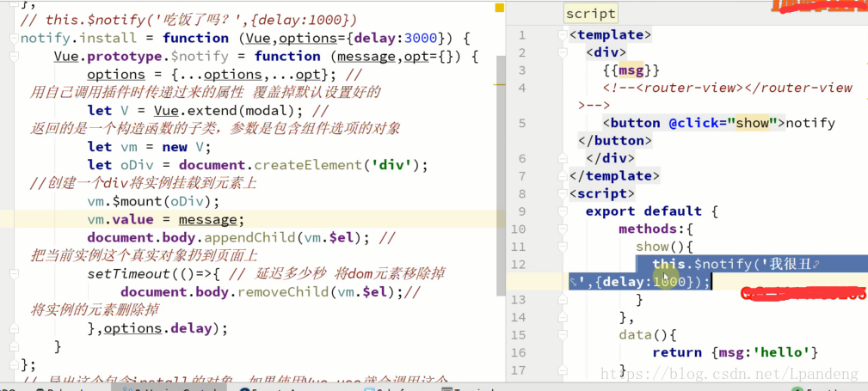Click the fold end marker at line 14
This screenshot has height=391, width=868.
tap(563, 317)
